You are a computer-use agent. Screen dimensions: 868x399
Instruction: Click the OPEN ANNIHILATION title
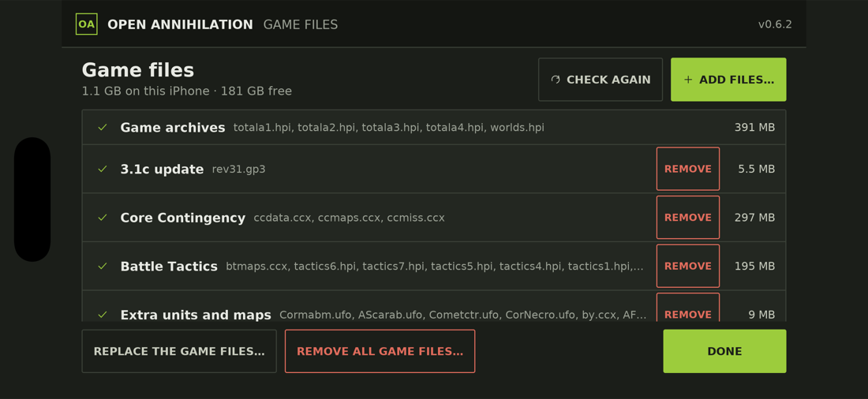coord(180,24)
